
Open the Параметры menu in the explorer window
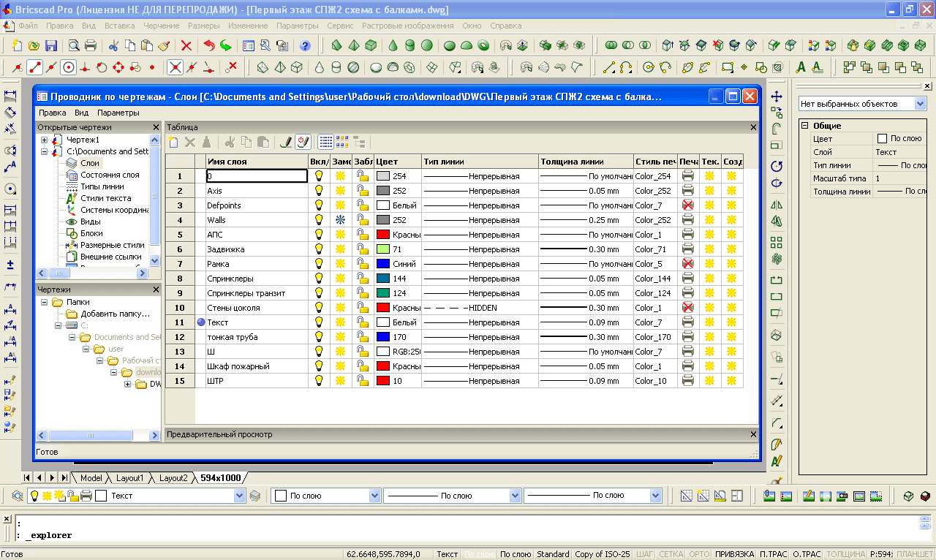[x=118, y=113]
